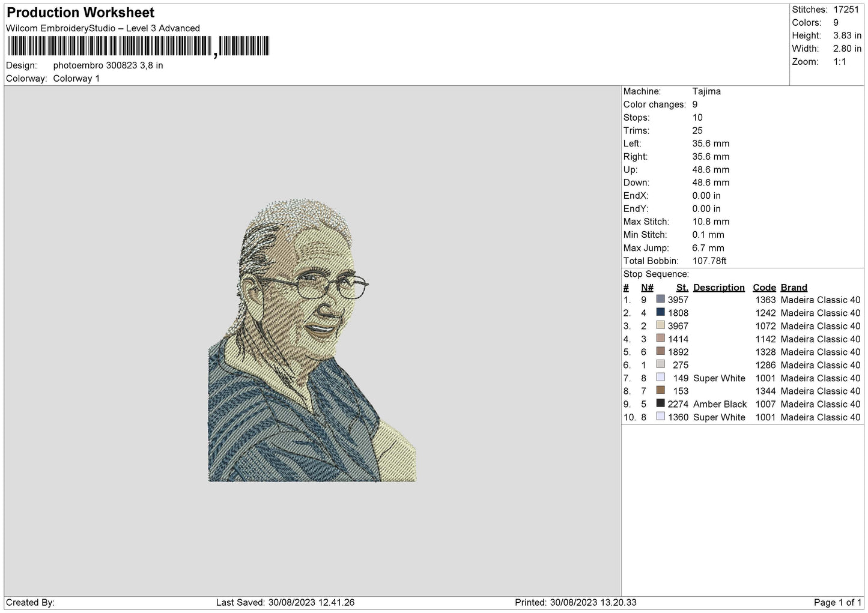Click the Wilcom EmbroideryStudio Level 3 Advanced line
The height and width of the screenshot is (613, 868).
click(103, 28)
